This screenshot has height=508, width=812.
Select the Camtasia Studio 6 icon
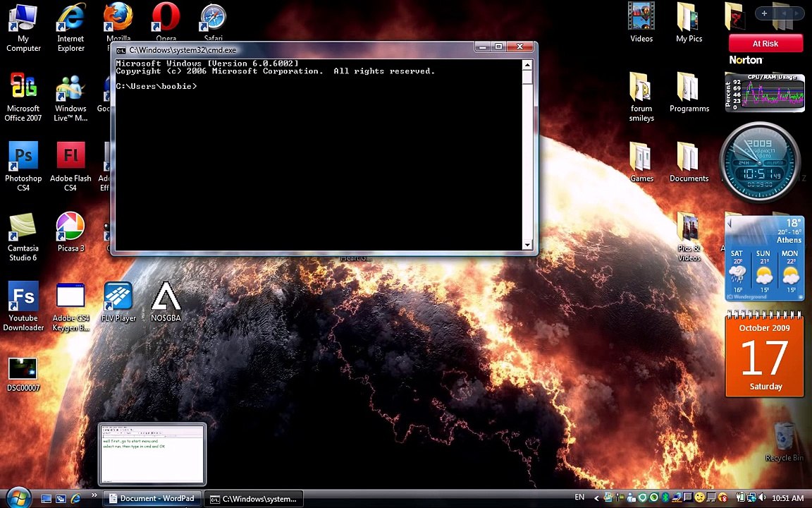[23, 236]
